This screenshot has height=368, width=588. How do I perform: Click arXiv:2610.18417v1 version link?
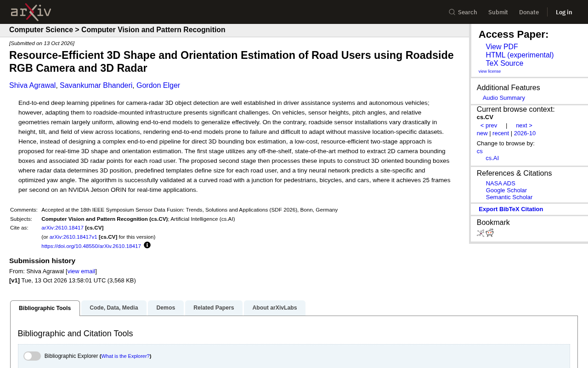pos(73,237)
